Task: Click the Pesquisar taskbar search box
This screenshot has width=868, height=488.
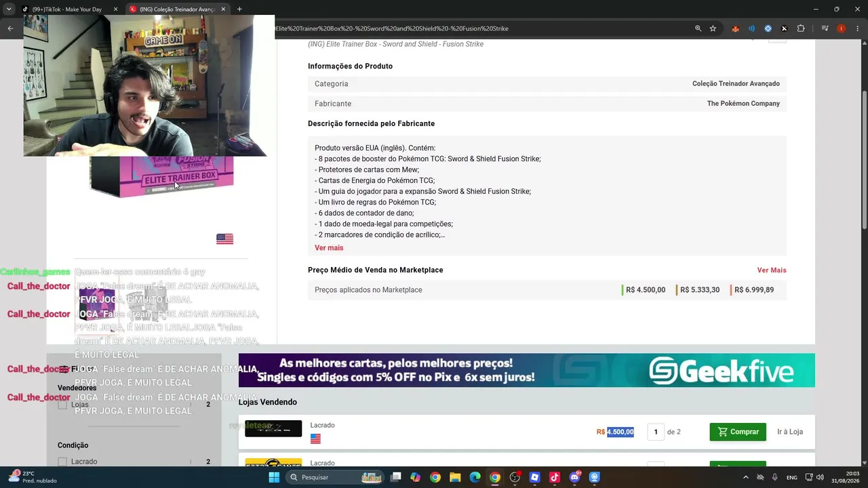Action: tap(334, 477)
